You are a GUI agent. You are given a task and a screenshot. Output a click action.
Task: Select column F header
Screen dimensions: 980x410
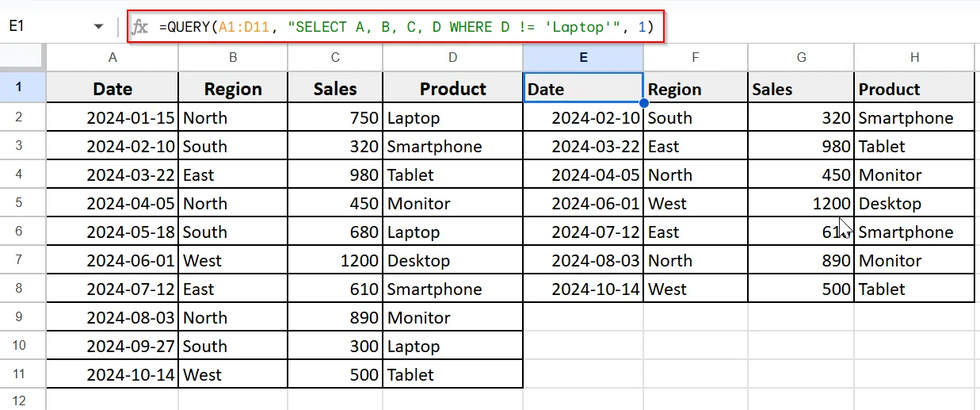coord(696,57)
